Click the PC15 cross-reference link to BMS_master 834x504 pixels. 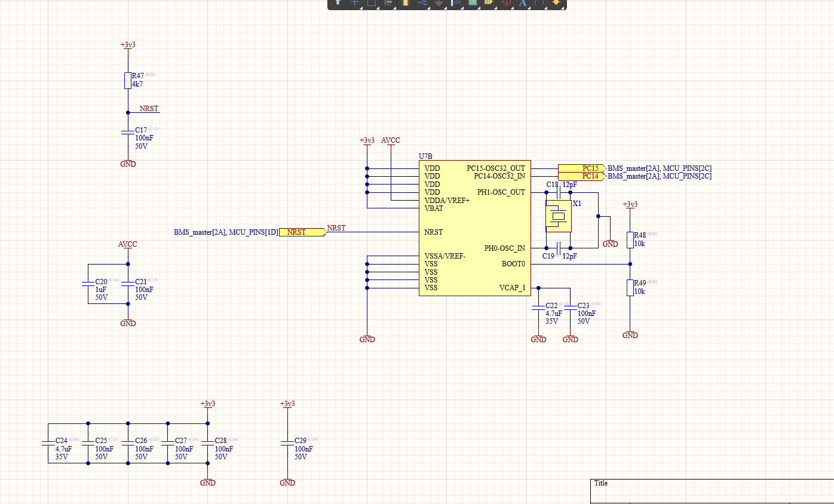click(658, 168)
